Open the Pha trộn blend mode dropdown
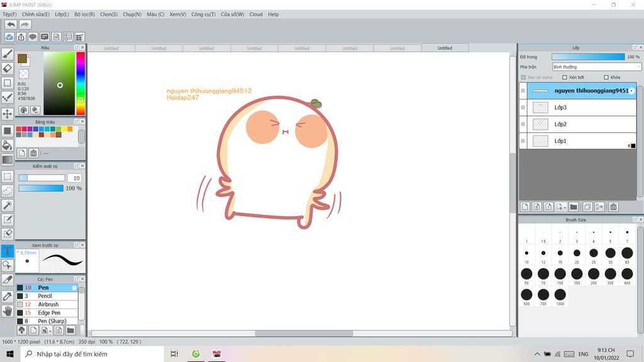The image size is (644, 362). coord(596,67)
